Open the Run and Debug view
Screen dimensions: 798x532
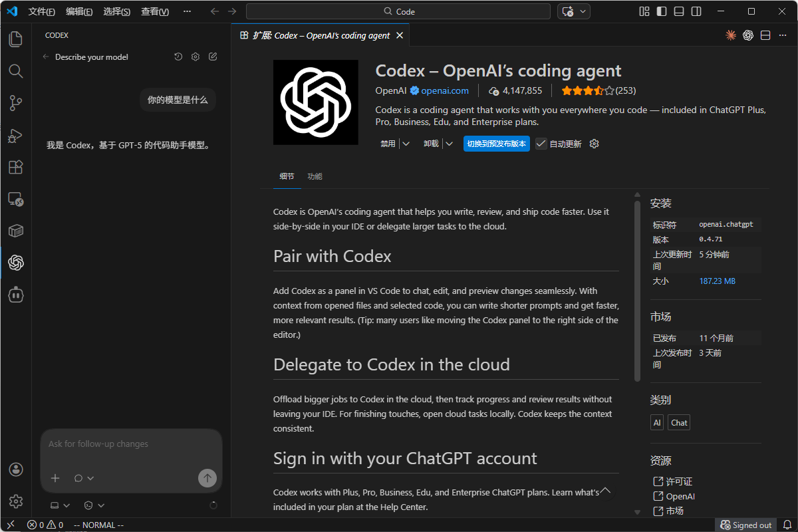pyautogui.click(x=16, y=135)
